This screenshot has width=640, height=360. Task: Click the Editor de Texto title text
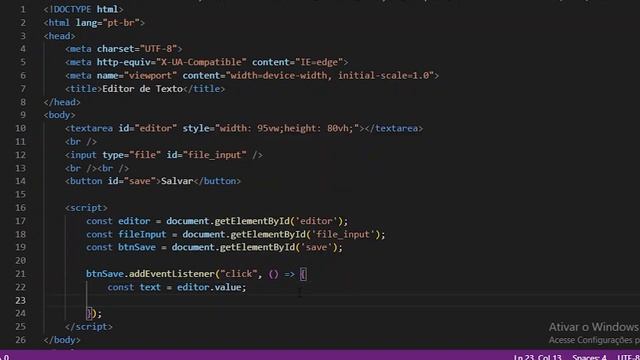tap(142, 89)
